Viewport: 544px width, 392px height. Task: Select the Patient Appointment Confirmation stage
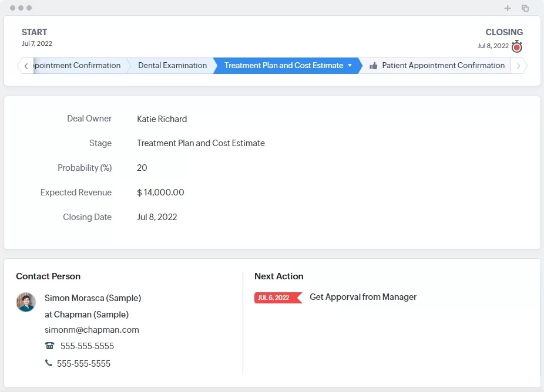pos(444,65)
